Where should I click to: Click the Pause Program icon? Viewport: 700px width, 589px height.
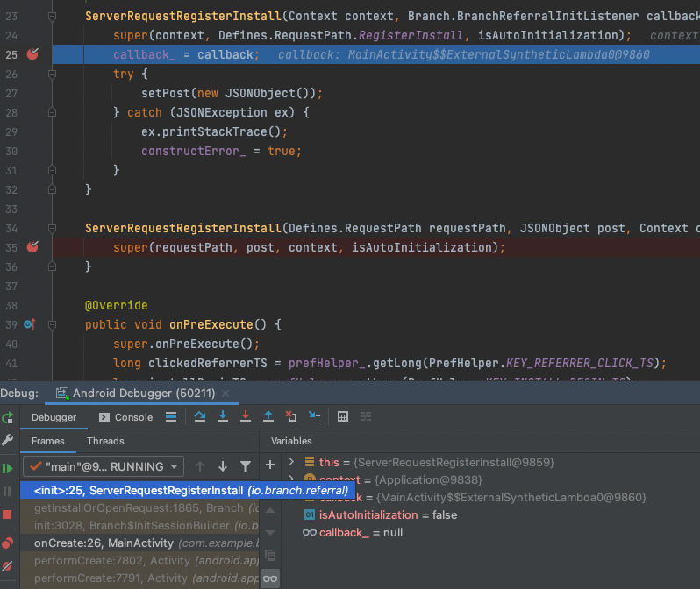coord(8,492)
